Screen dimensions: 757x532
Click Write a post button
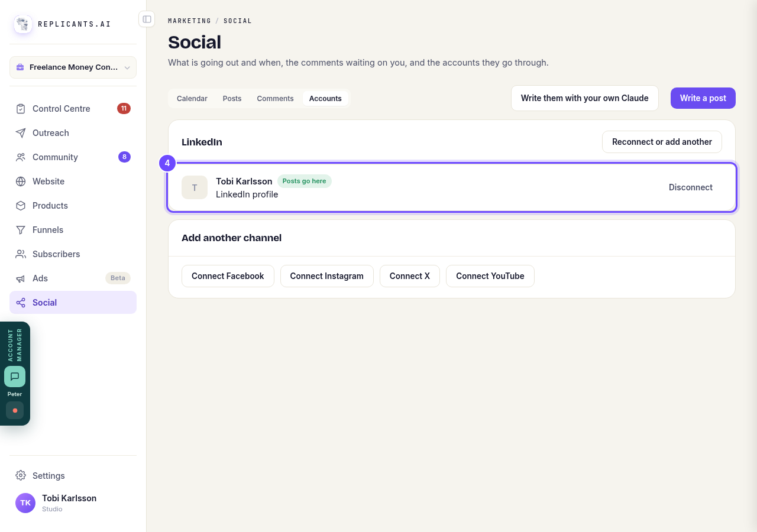point(703,98)
